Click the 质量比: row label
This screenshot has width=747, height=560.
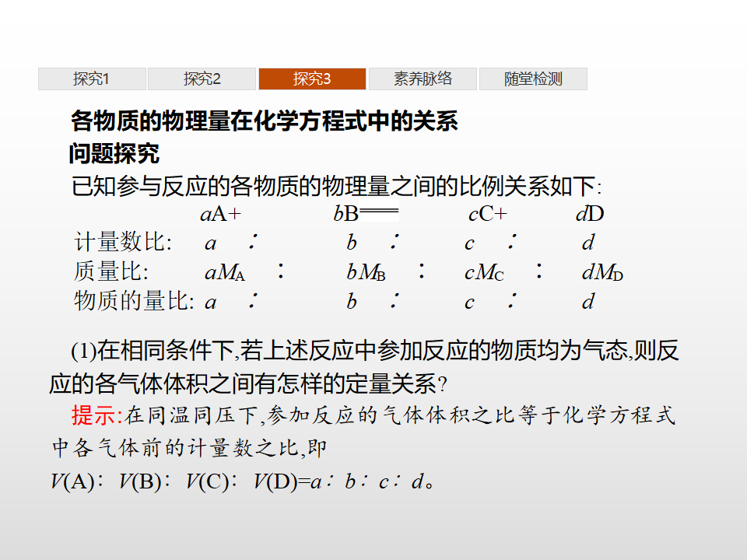click(111, 271)
